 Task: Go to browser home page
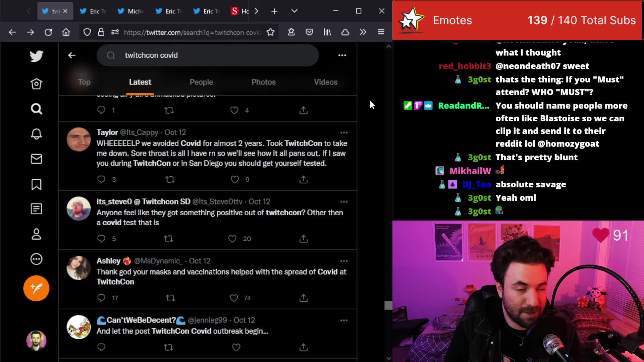66,32
